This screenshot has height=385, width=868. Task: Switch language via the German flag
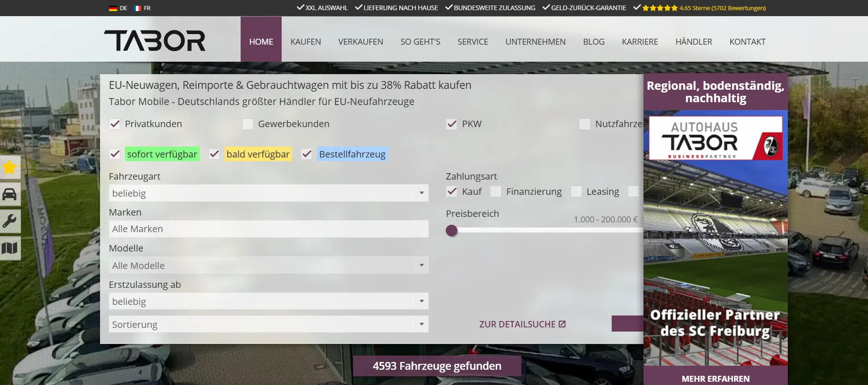point(113,8)
